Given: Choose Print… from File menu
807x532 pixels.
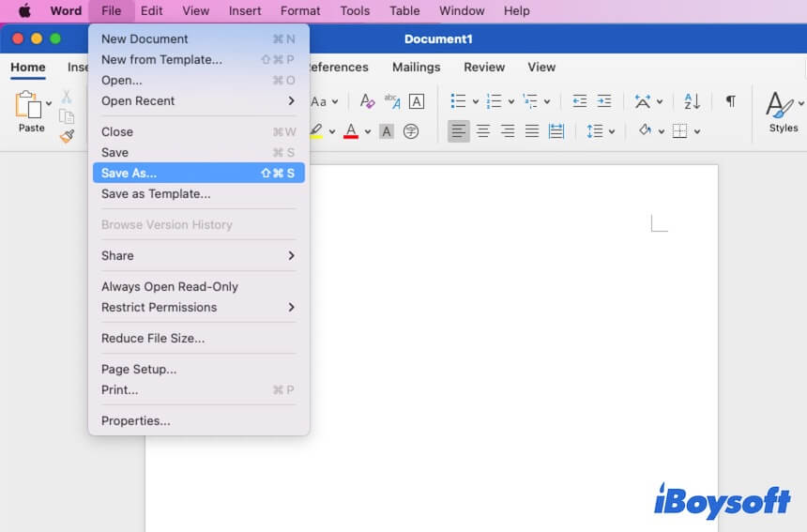Looking at the screenshot, I should (x=199, y=389).
